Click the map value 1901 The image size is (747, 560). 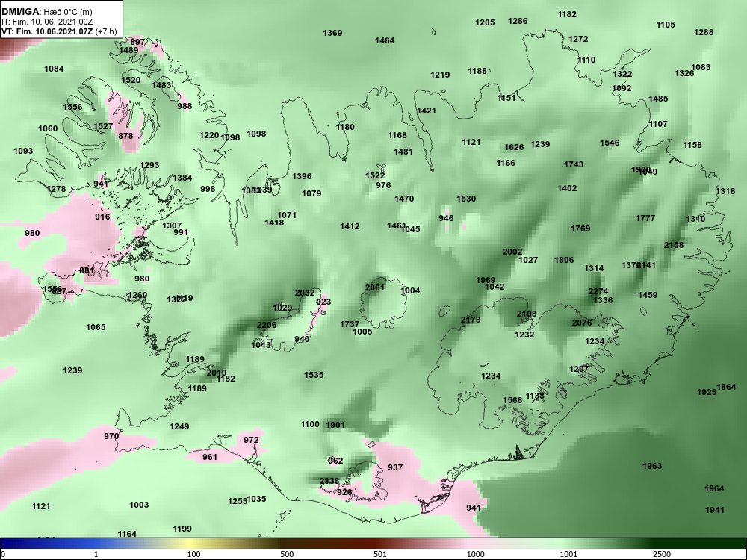pos(335,425)
